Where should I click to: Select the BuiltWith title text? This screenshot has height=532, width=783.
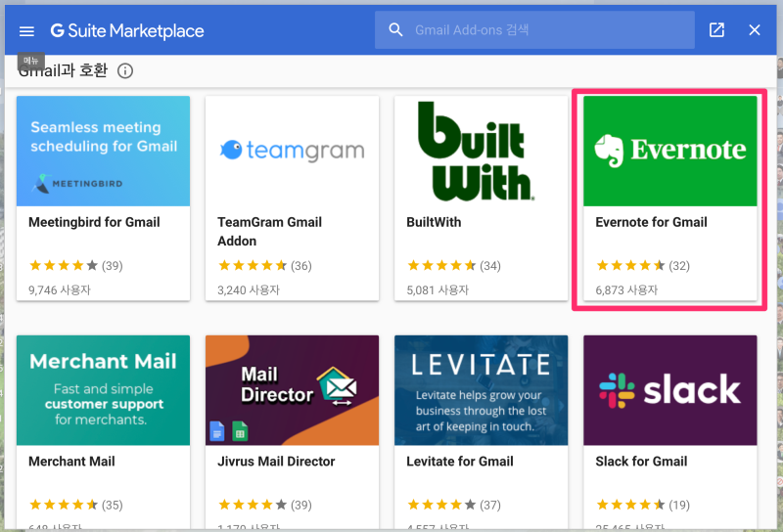(434, 222)
